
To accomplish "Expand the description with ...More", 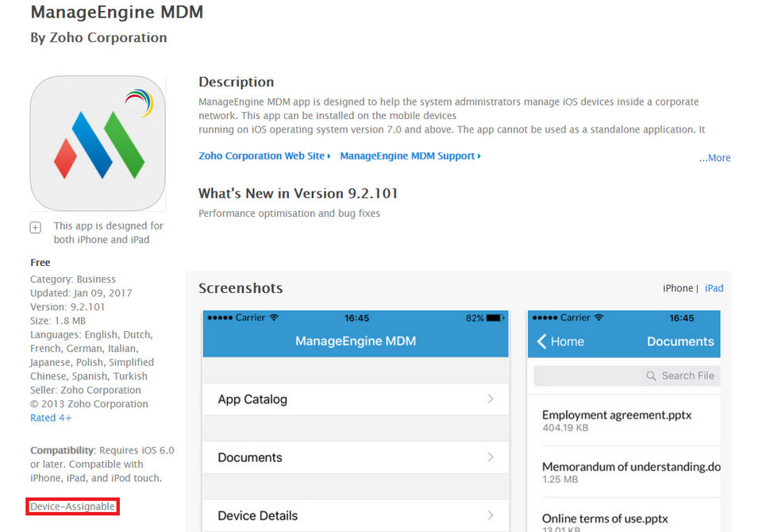I will pyautogui.click(x=714, y=158).
